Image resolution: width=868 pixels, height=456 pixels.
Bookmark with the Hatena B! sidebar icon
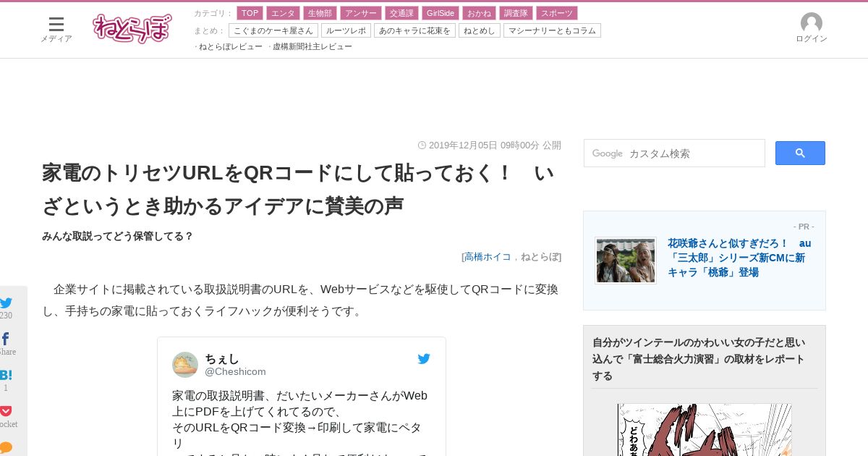6,375
